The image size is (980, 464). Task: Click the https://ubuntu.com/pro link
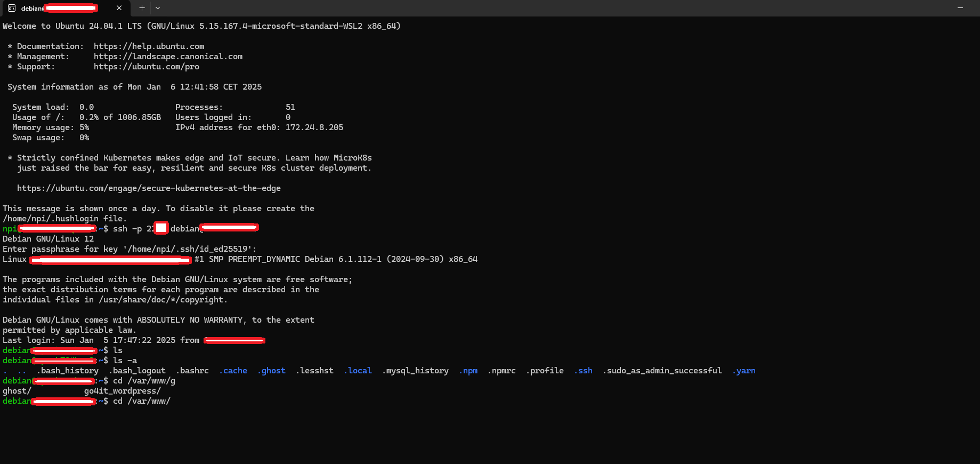click(147, 67)
